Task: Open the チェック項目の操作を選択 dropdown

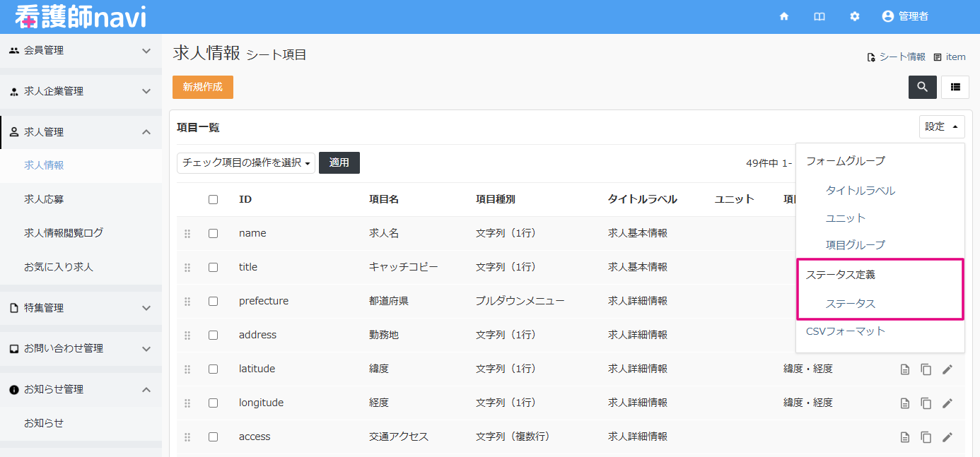Action: point(246,162)
